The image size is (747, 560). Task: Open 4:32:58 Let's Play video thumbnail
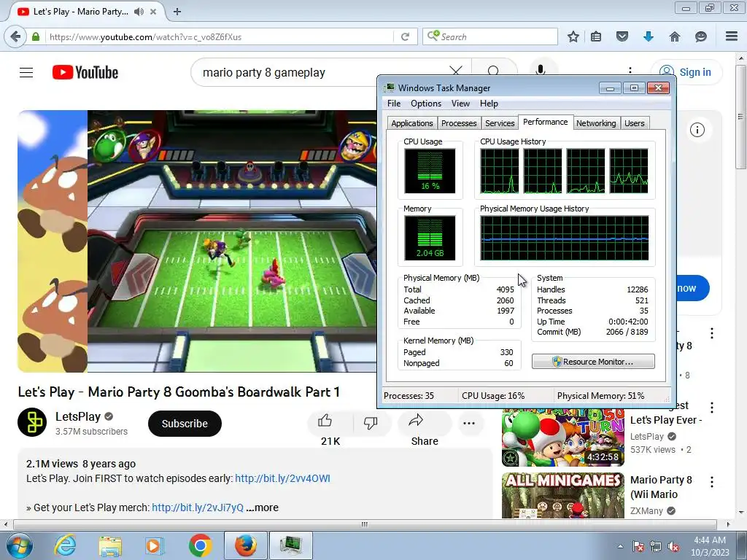pyautogui.click(x=562, y=437)
